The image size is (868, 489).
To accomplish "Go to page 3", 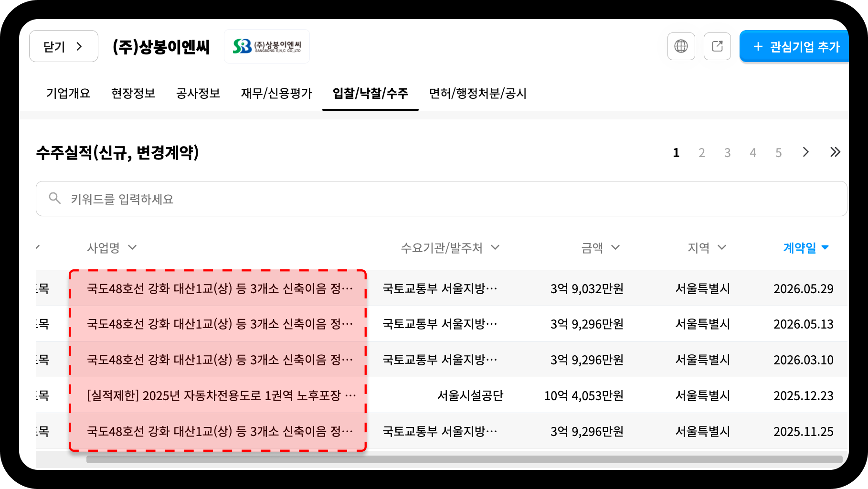I will click(727, 153).
